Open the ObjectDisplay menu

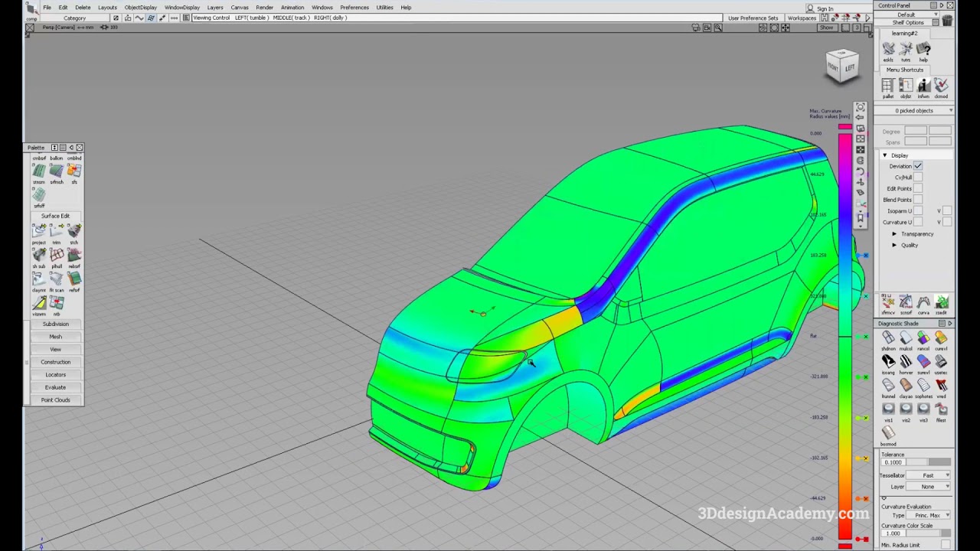pyautogui.click(x=141, y=8)
